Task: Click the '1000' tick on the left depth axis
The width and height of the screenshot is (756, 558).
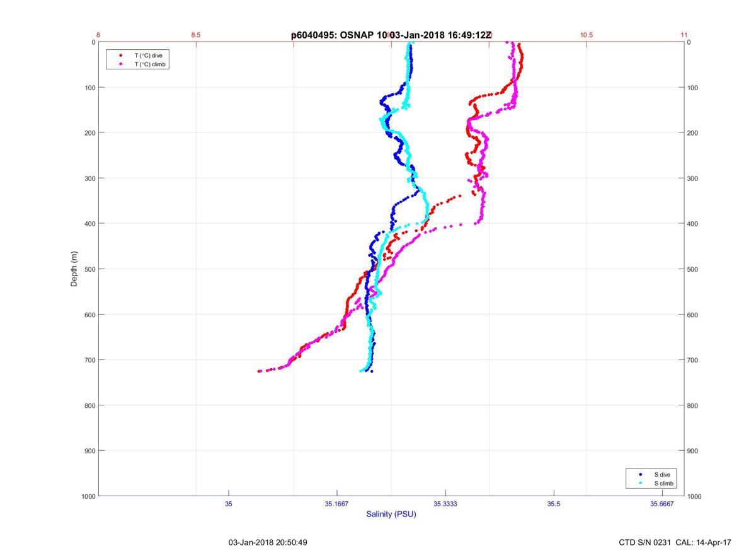Action: [87, 496]
